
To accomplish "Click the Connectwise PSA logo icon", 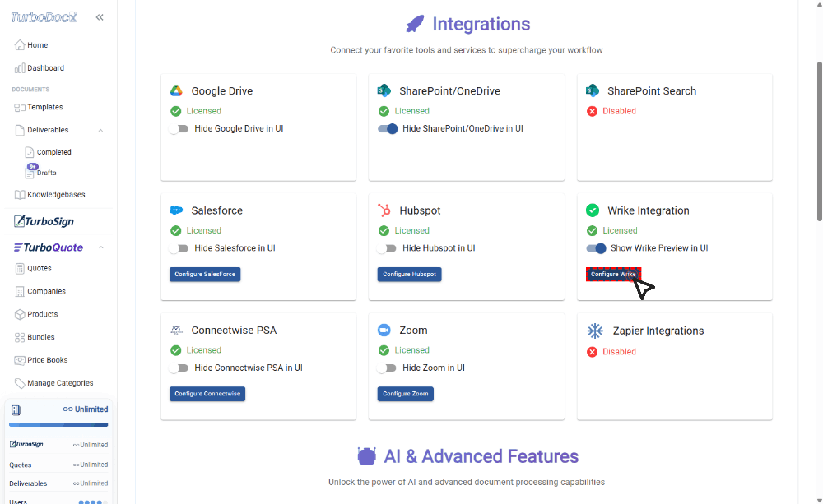I will pos(176,331).
